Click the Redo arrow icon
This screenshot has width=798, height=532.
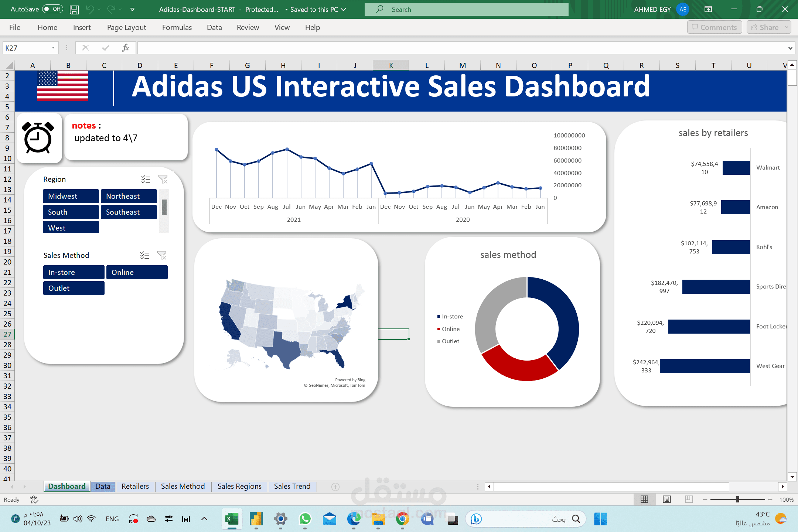[111, 9]
